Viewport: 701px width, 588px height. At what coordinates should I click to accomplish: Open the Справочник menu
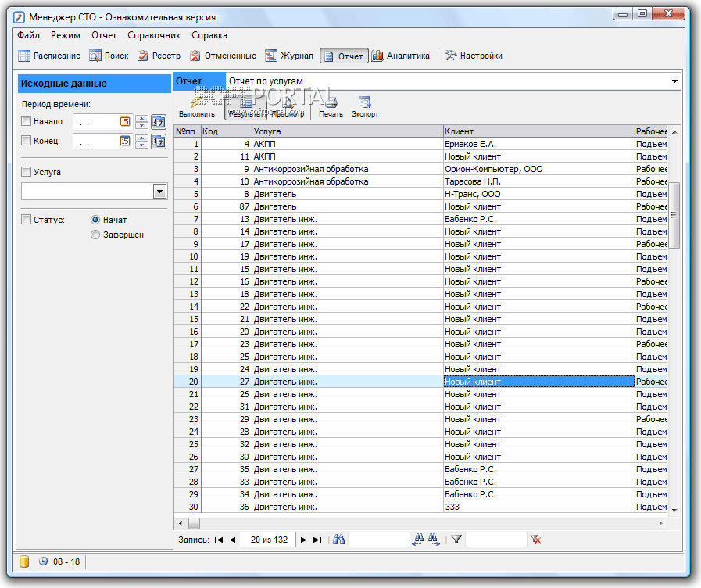tap(154, 35)
